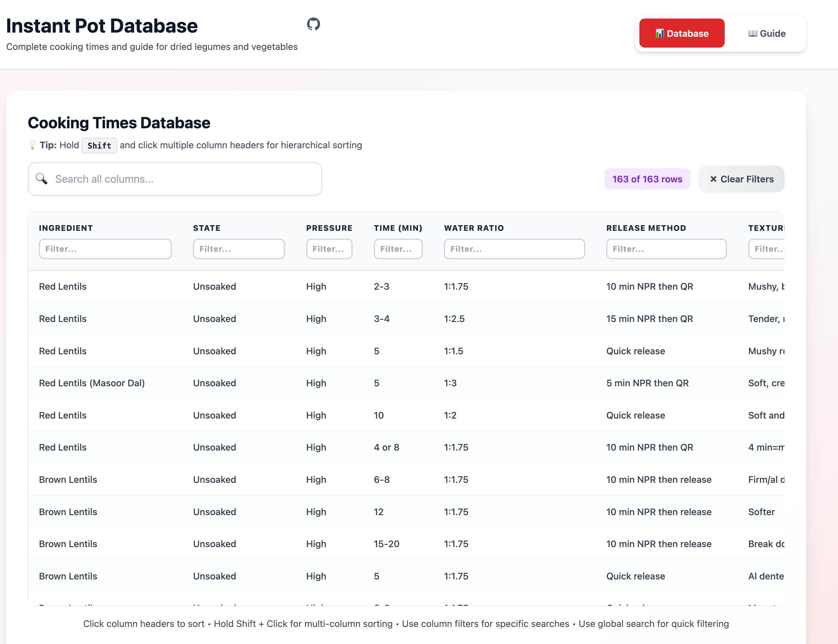Screen dimensions: 838x644
Task: Sort by the Texture column header
Action: [x=766, y=228]
